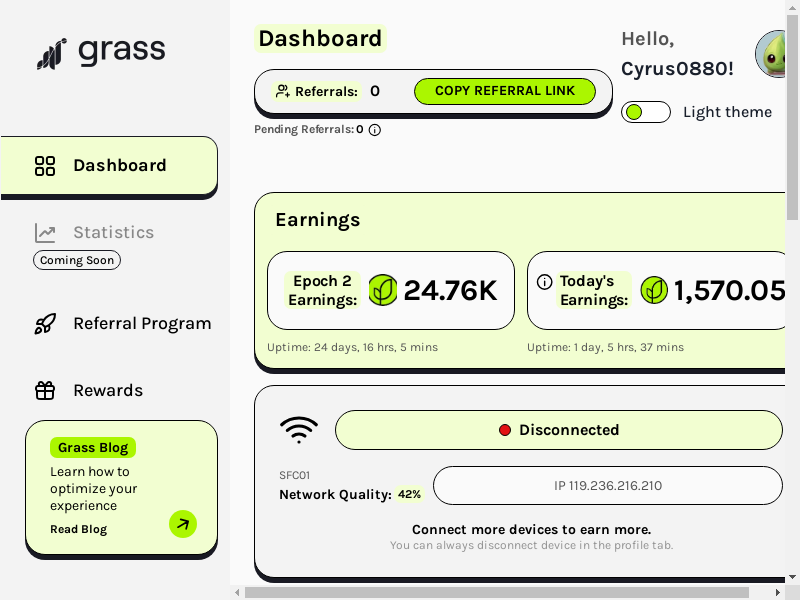The width and height of the screenshot is (800, 600).
Task: Click the Copy Referral Link button
Action: click(505, 91)
